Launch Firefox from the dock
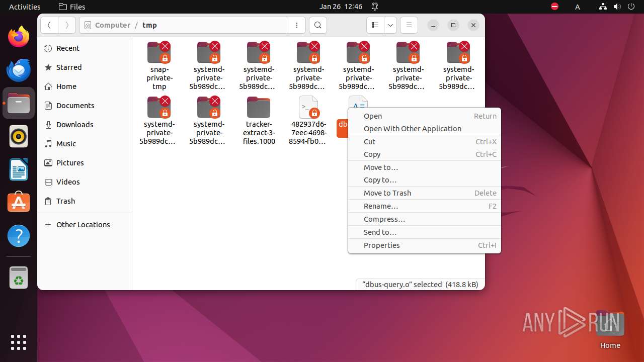 [x=19, y=37]
